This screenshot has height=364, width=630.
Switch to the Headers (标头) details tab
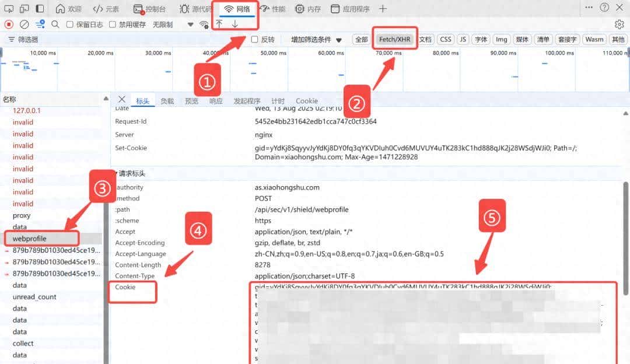point(143,101)
